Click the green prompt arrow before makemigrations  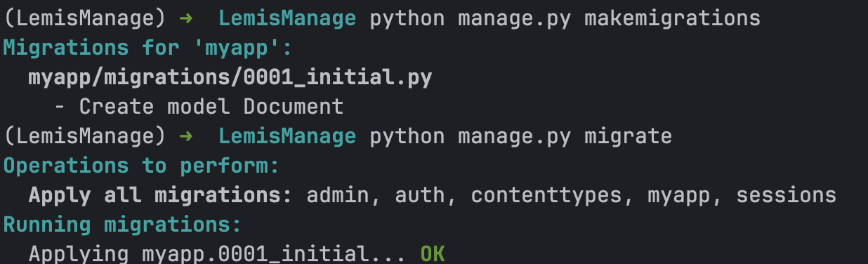pyautogui.click(x=185, y=19)
